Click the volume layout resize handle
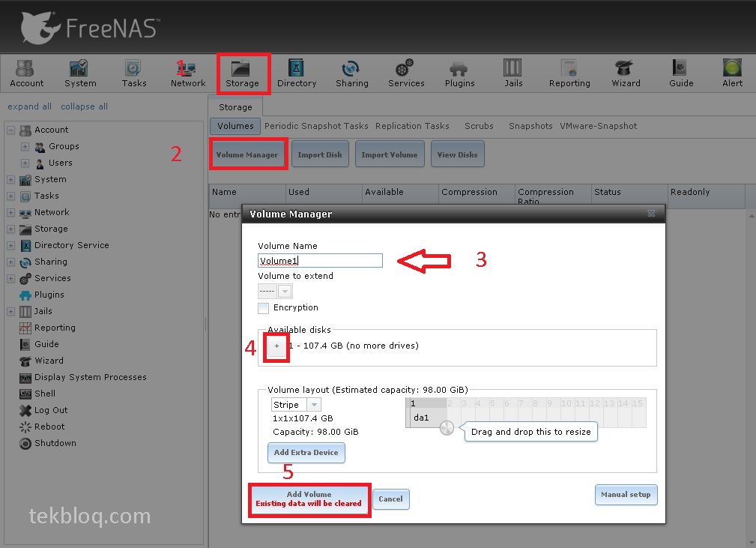Screen dimensions: 756x548 [447, 428]
